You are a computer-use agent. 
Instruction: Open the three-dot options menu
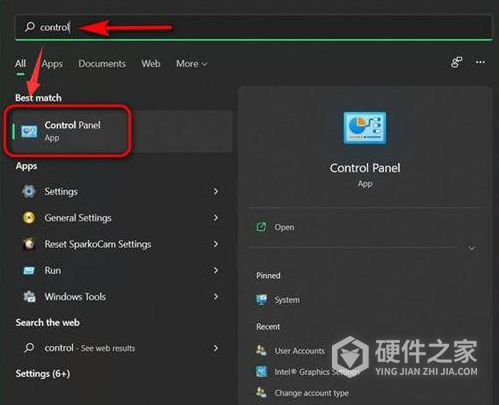pos(480,62)
